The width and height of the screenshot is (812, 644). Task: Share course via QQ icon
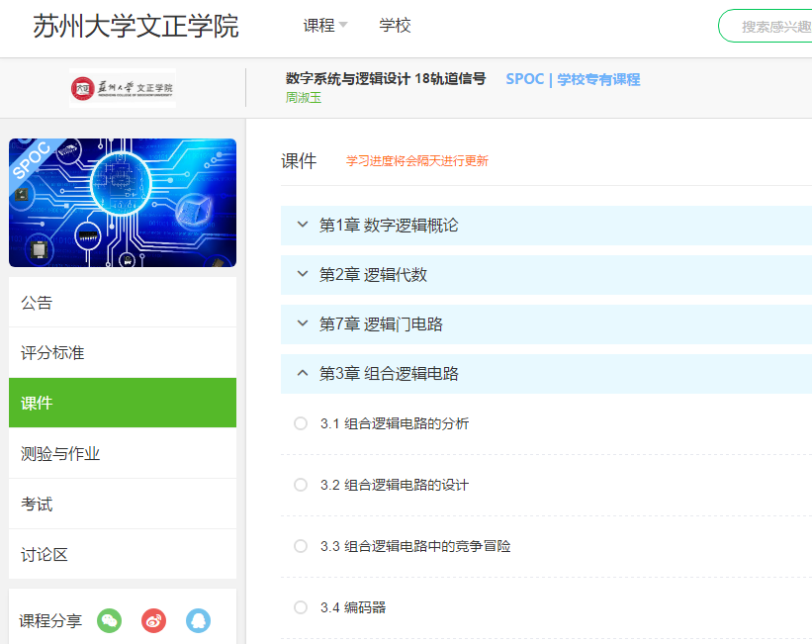[x=198, y=620]
